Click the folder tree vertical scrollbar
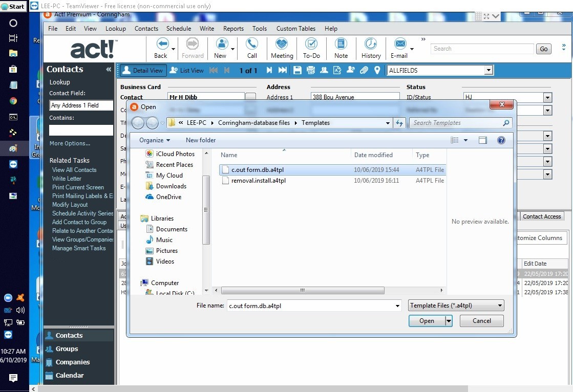The width and height of the screenshot is (573, 392). click(x=206, y=210)
